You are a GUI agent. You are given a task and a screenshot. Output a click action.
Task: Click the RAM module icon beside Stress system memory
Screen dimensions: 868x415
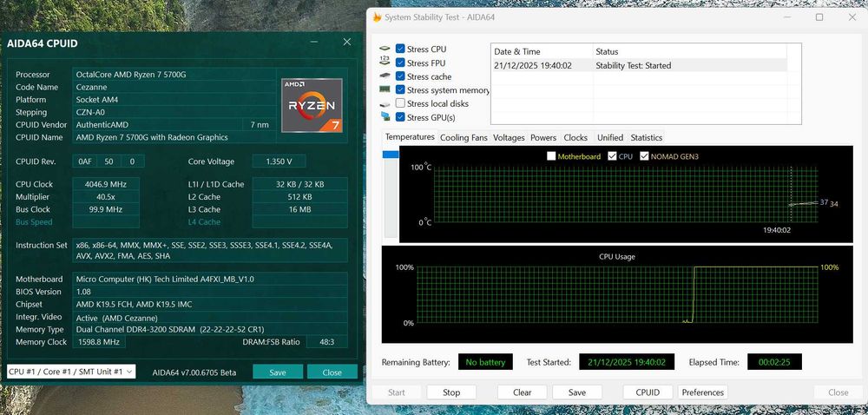(x=385, y=89)
